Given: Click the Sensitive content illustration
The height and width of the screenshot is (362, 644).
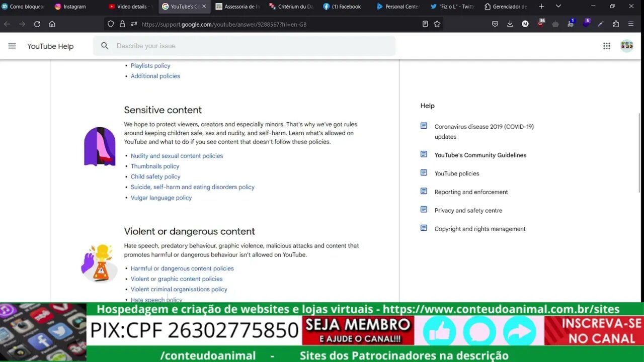Looking at the screenshot, I should click(x=99, y=146).
